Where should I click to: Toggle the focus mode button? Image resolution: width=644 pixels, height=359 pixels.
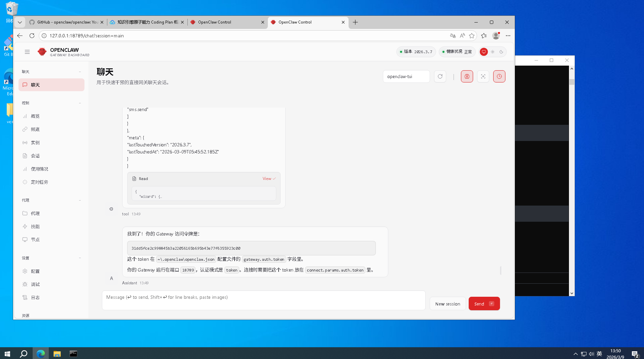point(483,76)
